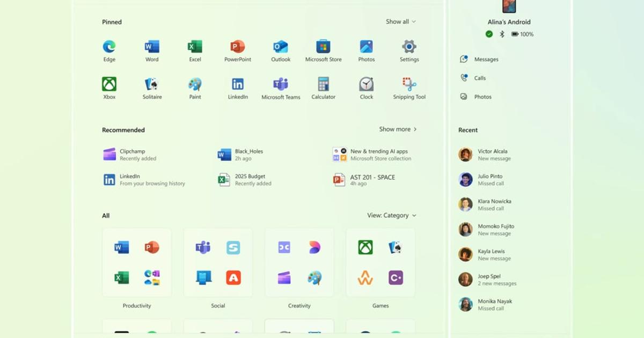Open the View: Category dropdown
The height and width of the screenshot is (338, 644).
(392, 215)
